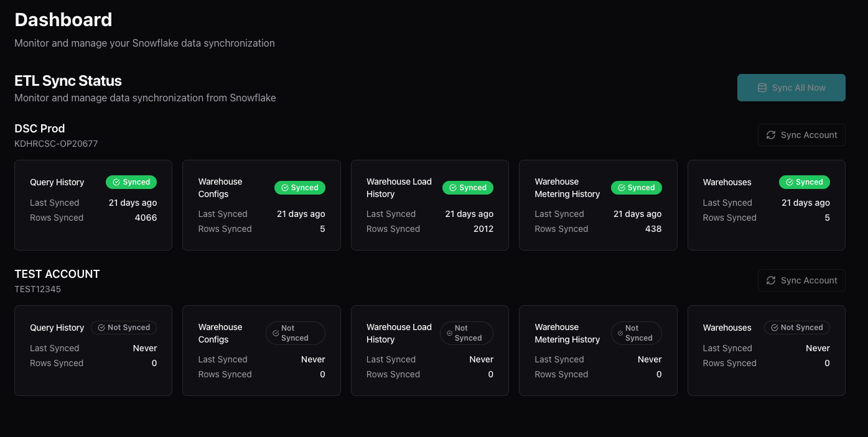Click TEST ACCOUNT Warehouse Load History Not Synced badge
This screenshot has width=868, height=437.
pyautogui.click(x=466, y=333)
